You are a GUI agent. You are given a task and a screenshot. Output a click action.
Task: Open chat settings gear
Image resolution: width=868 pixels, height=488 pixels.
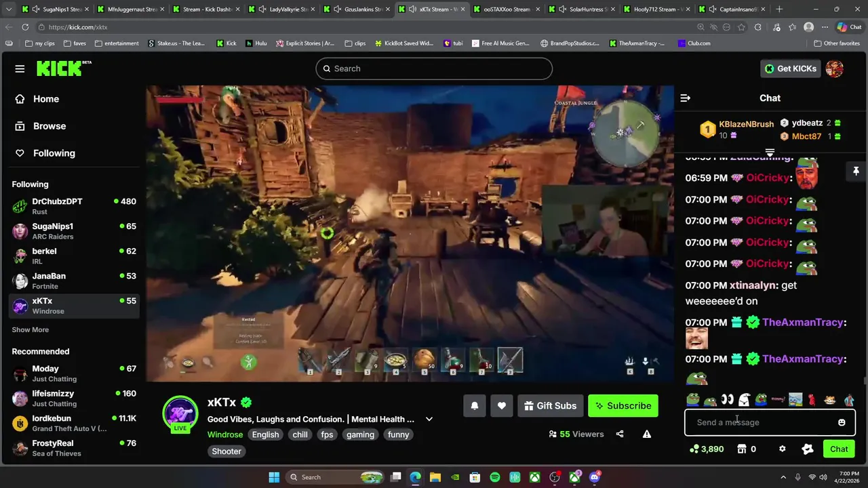pos(782,449)
